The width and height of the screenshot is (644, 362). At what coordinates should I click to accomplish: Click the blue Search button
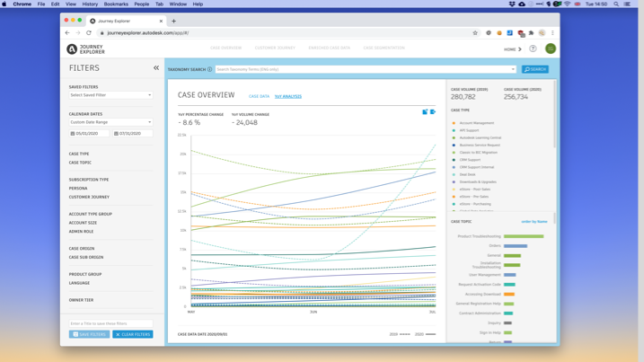pos(535,69)
